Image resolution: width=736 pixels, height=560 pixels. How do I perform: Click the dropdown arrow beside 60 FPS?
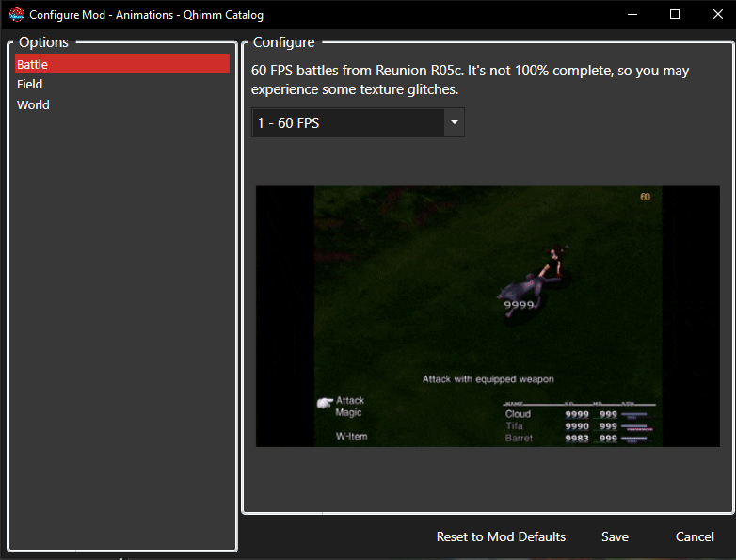pyautogui.click(x=455, y=122)
